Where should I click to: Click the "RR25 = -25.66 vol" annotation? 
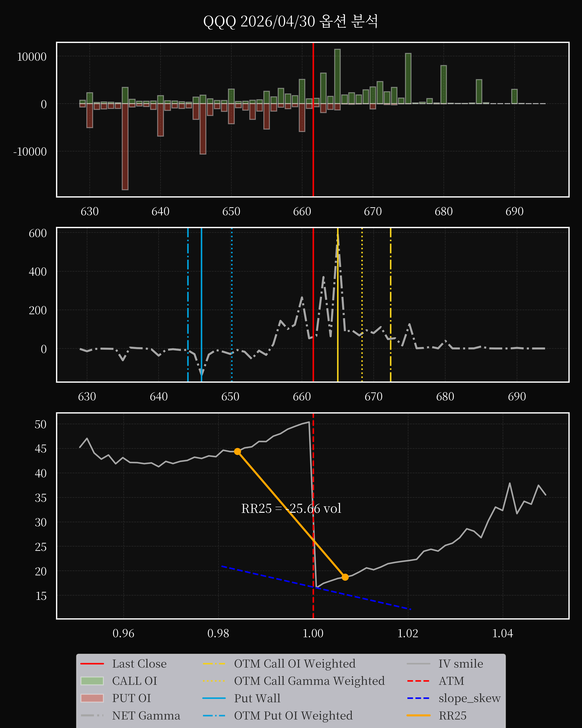pos(291,509)
